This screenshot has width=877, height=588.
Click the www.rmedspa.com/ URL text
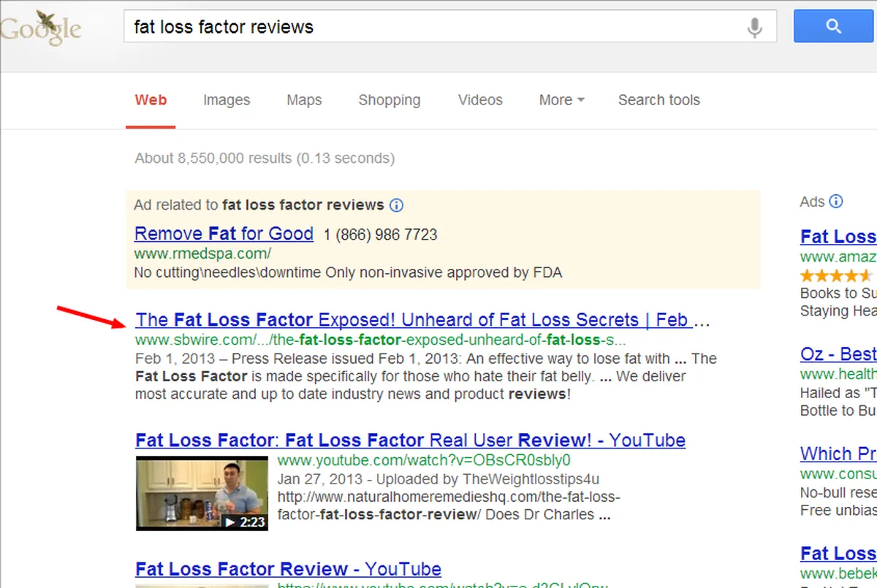click(203, 254)
